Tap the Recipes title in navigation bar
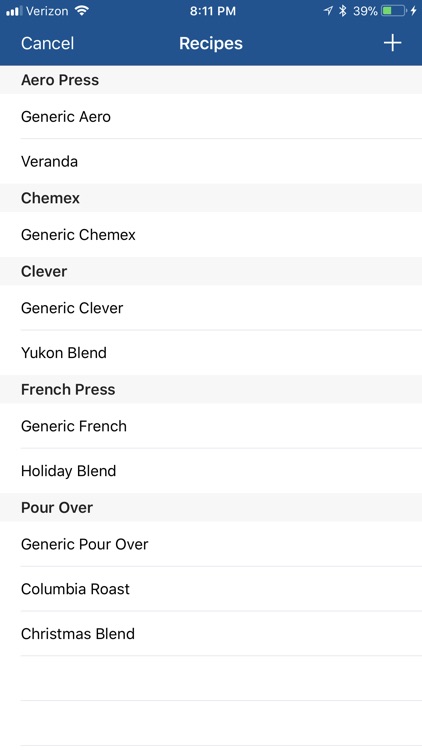This screenshot has width=422, height=750. tap(211, 43)
